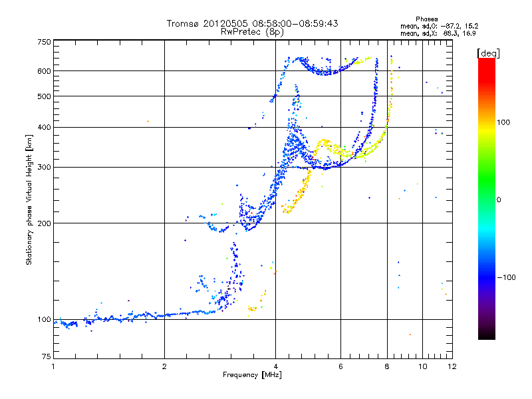This screenshot has height=399, width=532.
Task: Click the x-axis value '6'
Action: pyautogui.click(x=340, y=367)
